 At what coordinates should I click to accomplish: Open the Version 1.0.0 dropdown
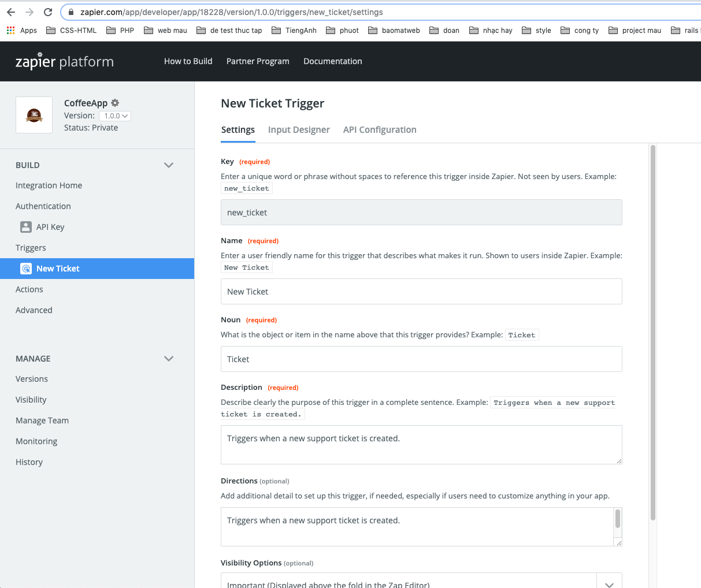pos(115,116)
